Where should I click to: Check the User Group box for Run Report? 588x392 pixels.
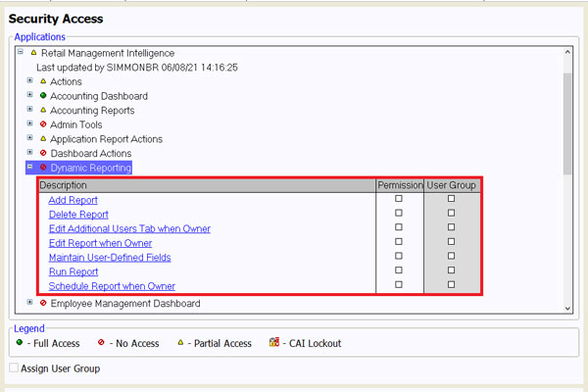click(451, 270)
